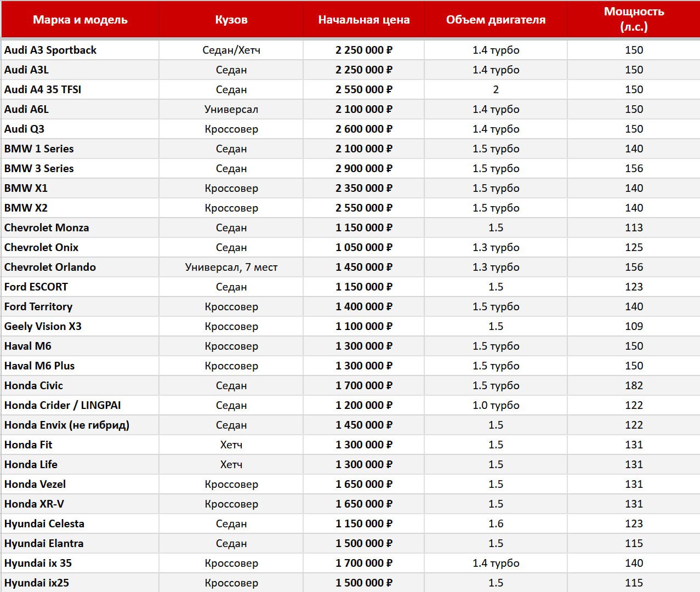Screen dimensions: 700x592
Task: Click the 'Седан/Хетч' body type cell
Action: (x=231, y=50)
